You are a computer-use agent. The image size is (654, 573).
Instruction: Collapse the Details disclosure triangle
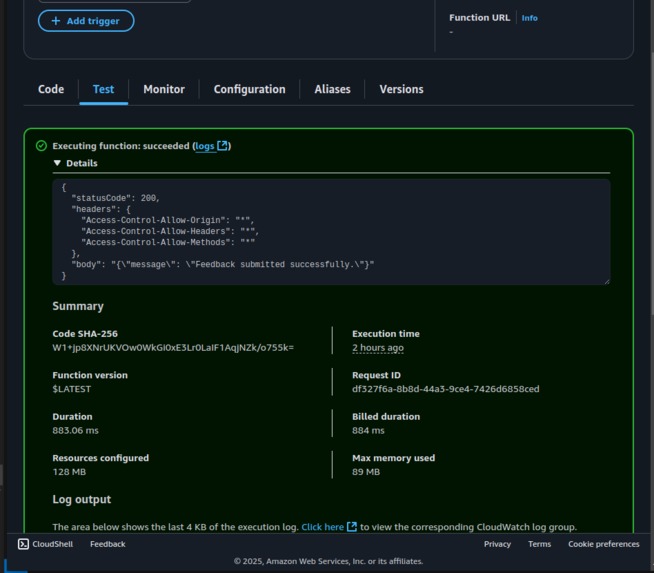click(57, 163)
